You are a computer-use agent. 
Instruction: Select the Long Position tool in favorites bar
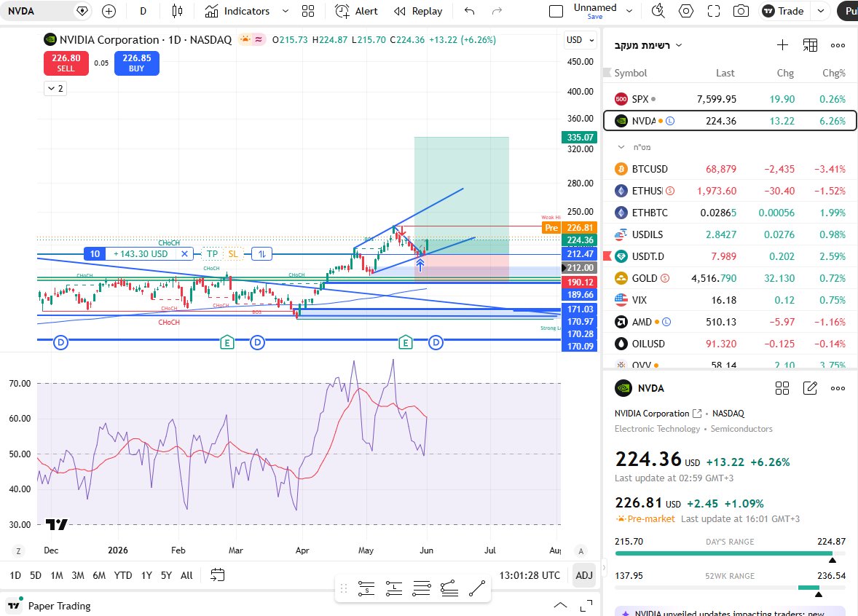[x=394, y=588]
